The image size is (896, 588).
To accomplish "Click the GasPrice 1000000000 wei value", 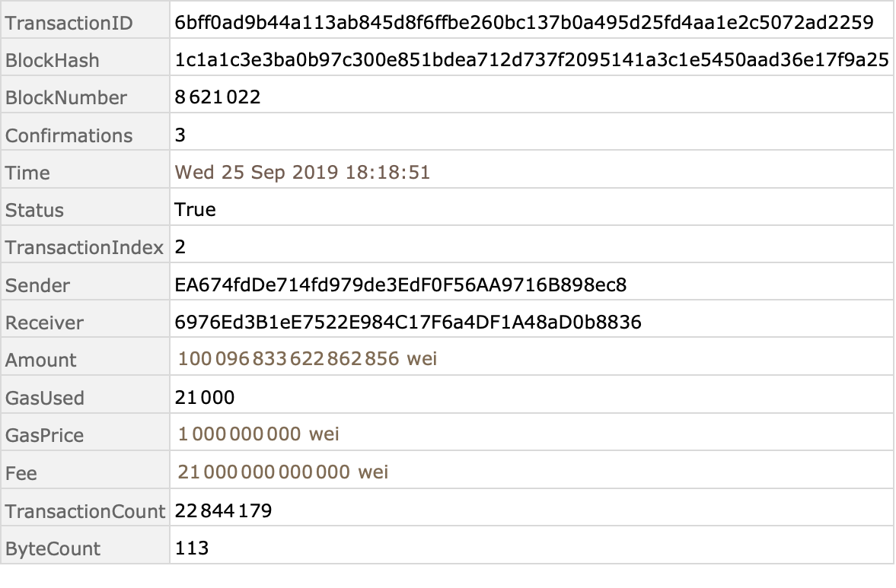I will 258,434.
